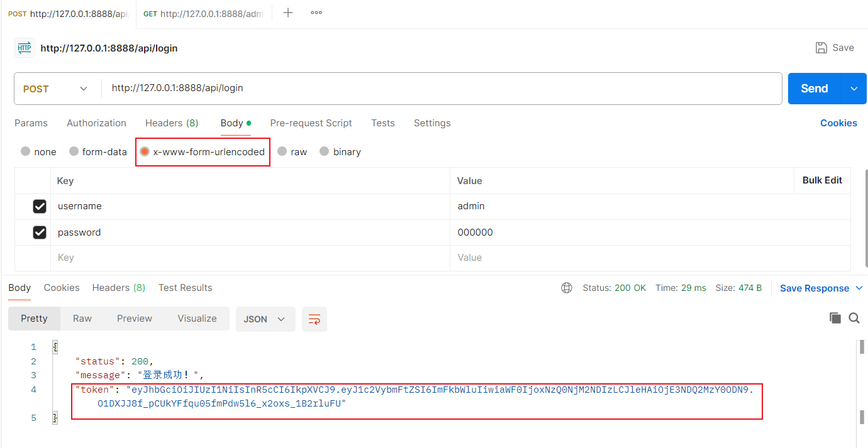Open the Params tab
This screenshot has width=868, height=448.
(x=31, y=123)
